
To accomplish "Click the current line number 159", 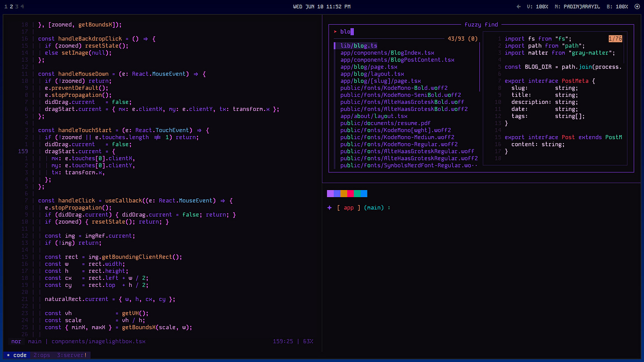I will [x=23, y=152].
